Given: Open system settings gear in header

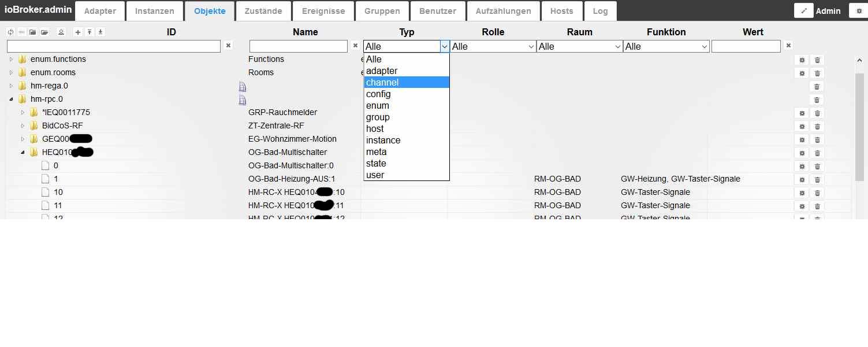Looking at the screenshot, I should 858,11.
